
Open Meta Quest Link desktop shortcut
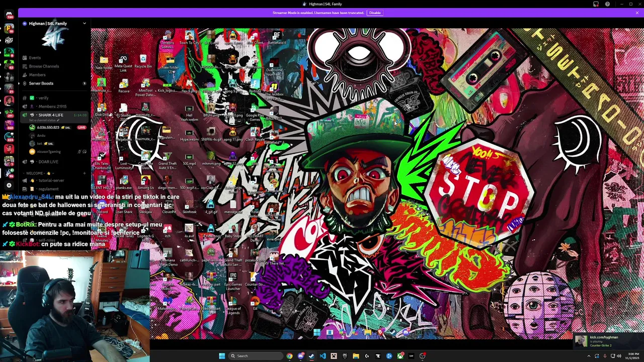[x=123, y=63]
